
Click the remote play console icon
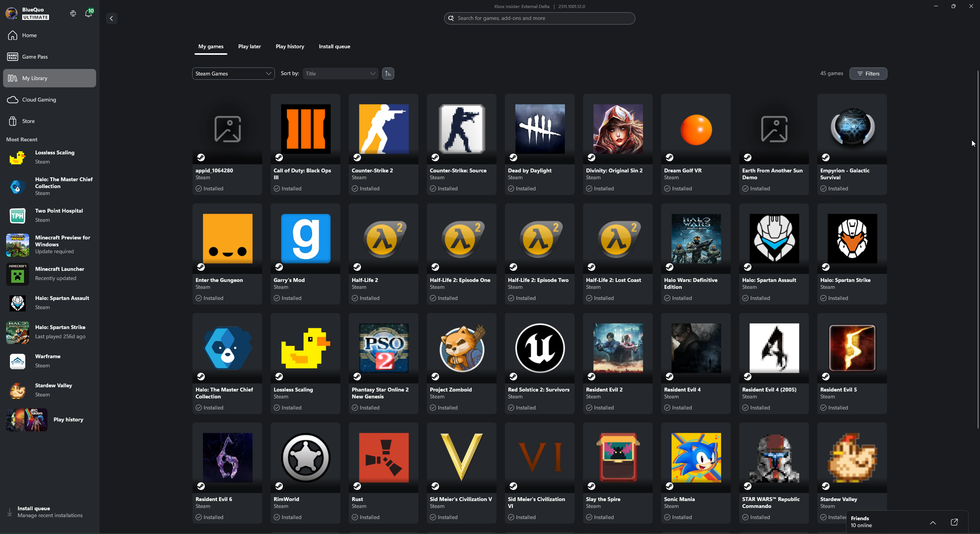click(73, 13)
